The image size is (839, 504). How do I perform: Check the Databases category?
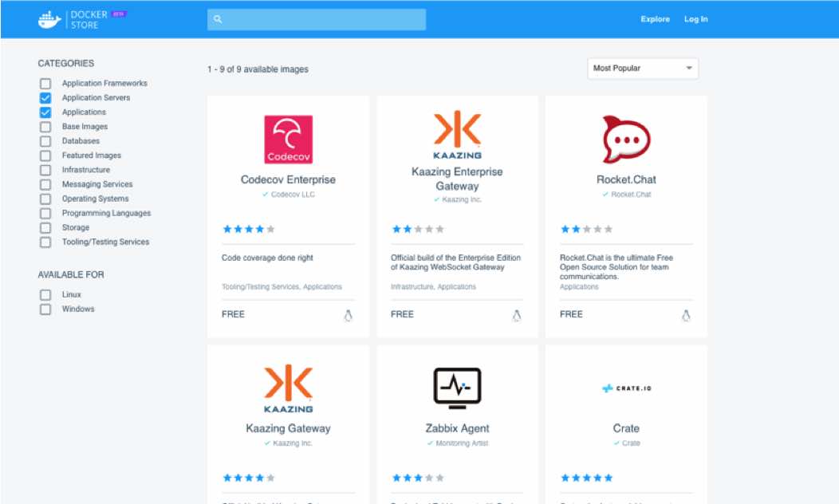pyautogui.click(x=45, y=141)
